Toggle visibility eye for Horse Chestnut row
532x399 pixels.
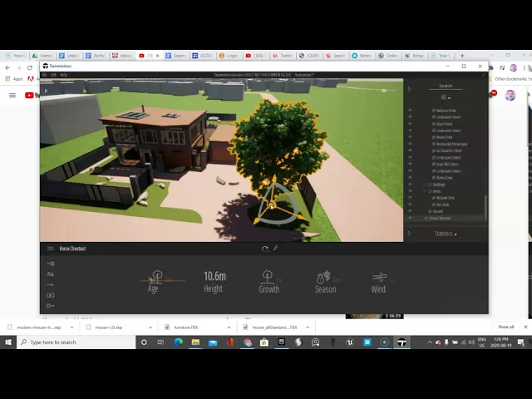(x=410, y=218)
